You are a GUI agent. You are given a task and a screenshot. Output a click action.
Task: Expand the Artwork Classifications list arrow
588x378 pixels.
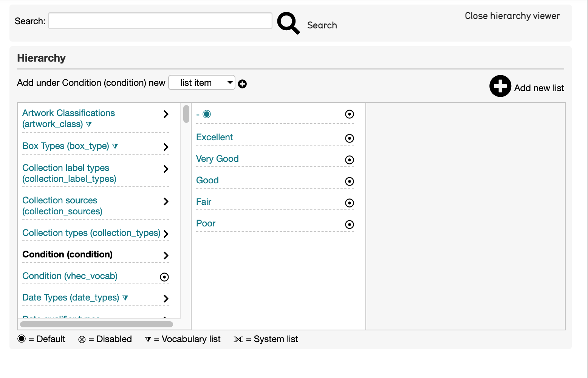pos(166,114)
